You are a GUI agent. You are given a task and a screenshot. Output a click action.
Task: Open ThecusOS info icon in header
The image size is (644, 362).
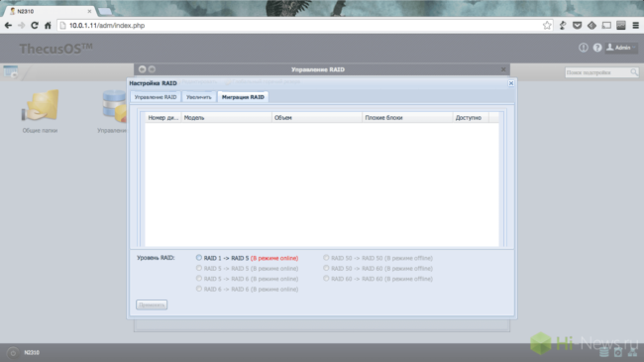tap(584, 48)
